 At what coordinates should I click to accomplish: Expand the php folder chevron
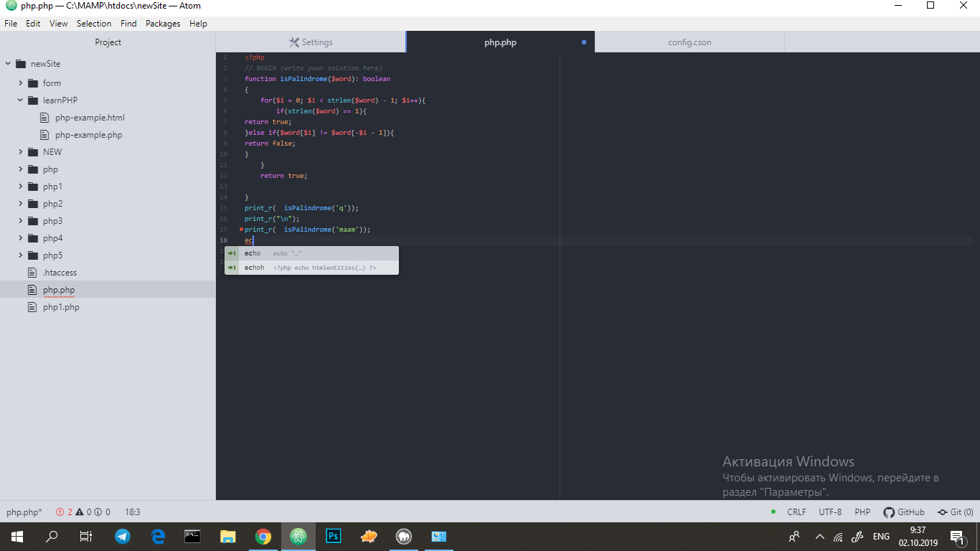pos(21,169)
